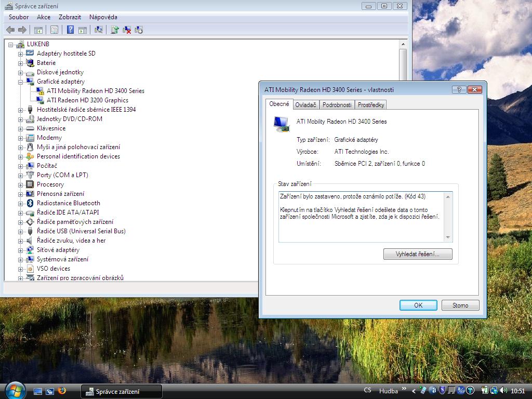The image size is (532, 399).
Task: Expand Klávesnice node
Action: (20, 129)
